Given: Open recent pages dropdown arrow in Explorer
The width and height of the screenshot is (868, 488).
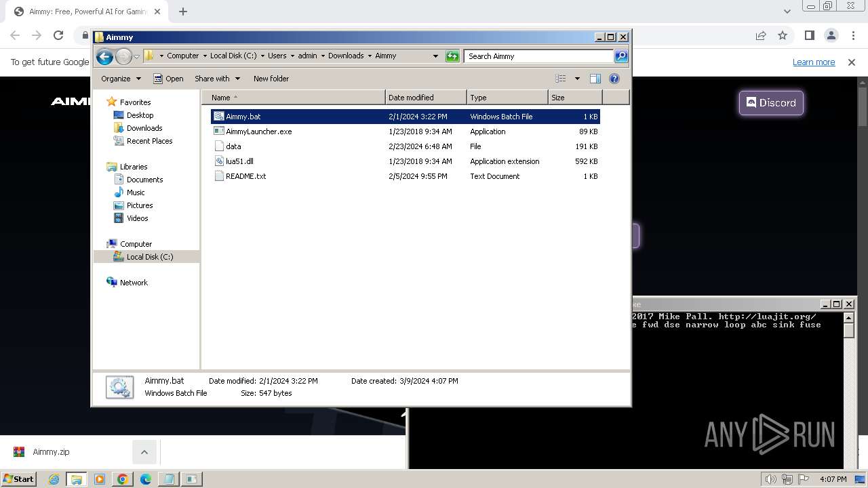Looking at the screenshot, I should point(136,56).
